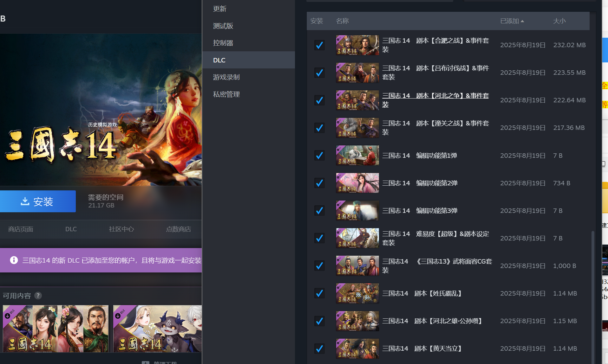This screenshot has width=608, height=364.
Task: Open 编辑功能第2弹 thumbnail image
Action: pyautogui.click(x=357, y=183)
